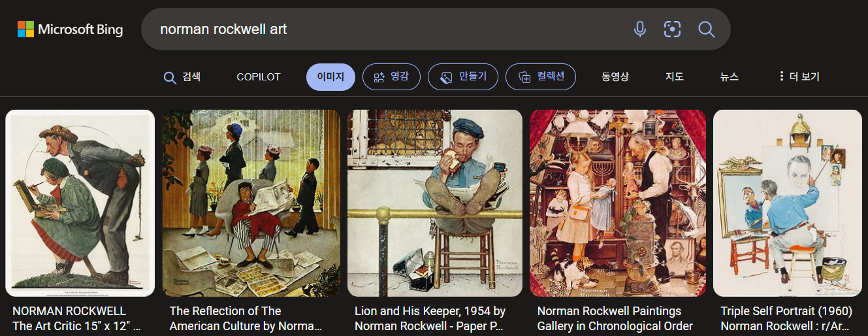Screen dimensions: 868x336
Task: Click 'The Reflection of The American Culture' caption
Action: pyautogui.click(x=246, y=318)
